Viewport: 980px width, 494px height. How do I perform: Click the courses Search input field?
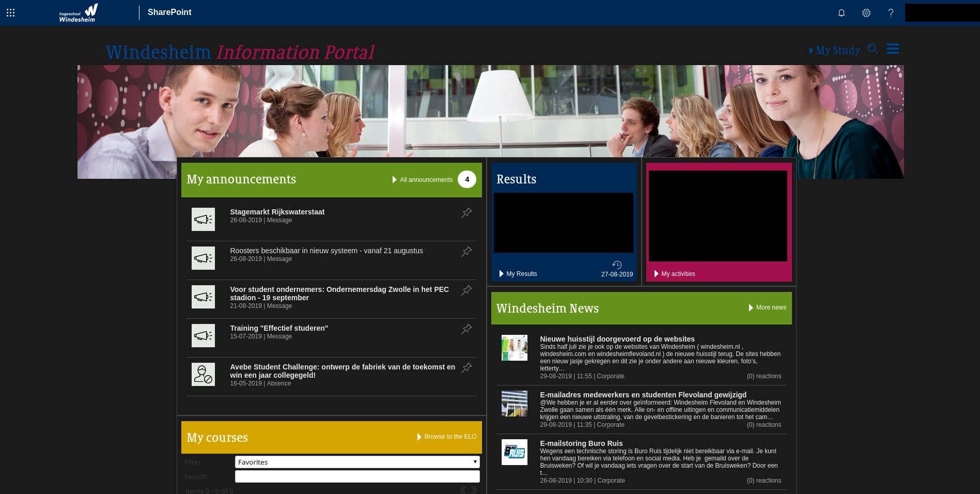tap(357, 476)
